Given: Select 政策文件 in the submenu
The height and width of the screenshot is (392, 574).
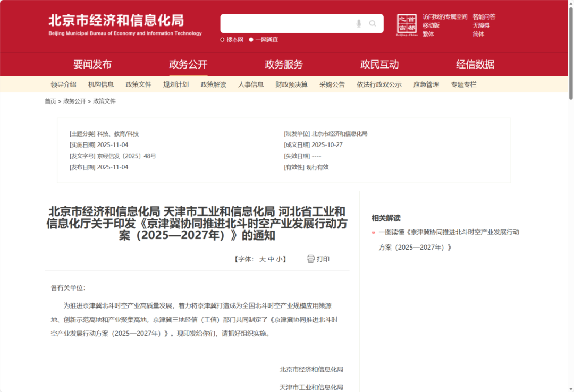Looking at the screenshot, I should pos(138,84).
